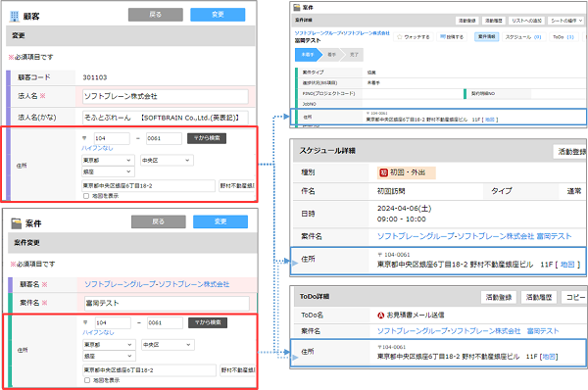Image resolution: width=588 pixels, height=390 pixels.
Task: Click the 0061 postal code field in the 案件変更 form
Action: point(165,322)
